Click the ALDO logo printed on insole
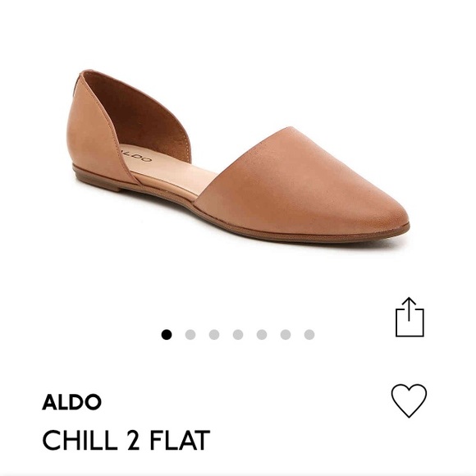 tap(135, 155)
